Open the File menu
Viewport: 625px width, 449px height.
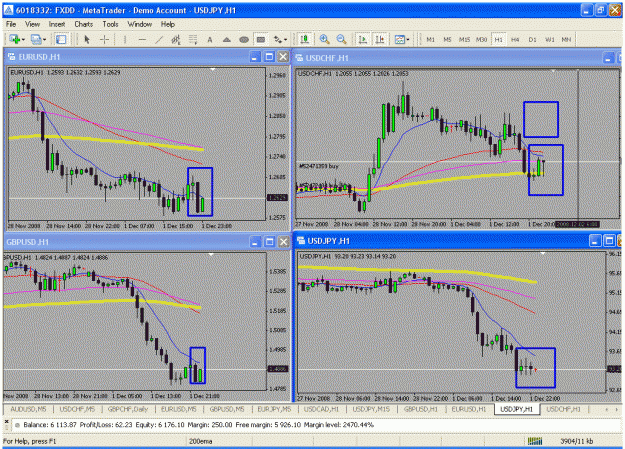pos(11,24)
